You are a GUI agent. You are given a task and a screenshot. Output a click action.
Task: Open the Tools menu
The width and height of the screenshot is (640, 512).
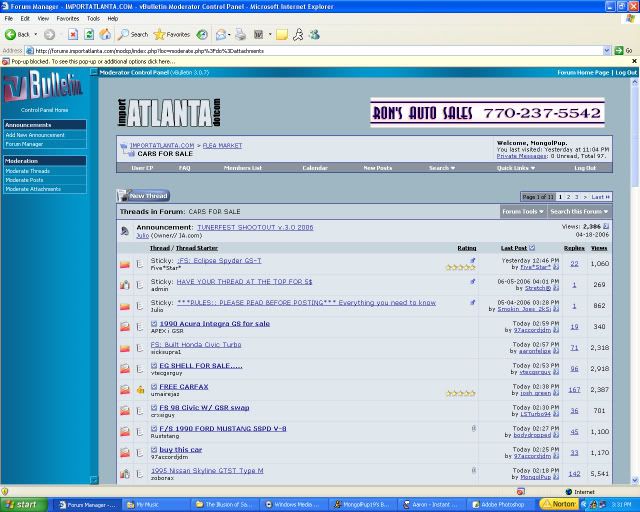coord(93,18)
